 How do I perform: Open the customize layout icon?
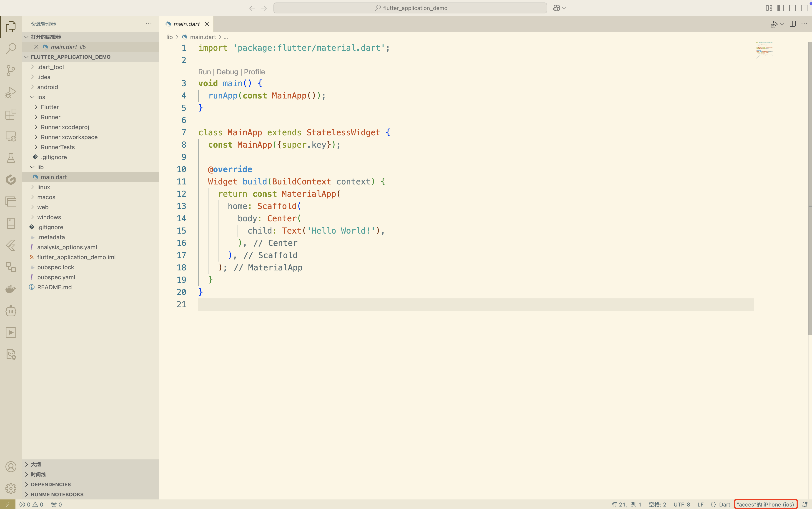pos(769,8)
